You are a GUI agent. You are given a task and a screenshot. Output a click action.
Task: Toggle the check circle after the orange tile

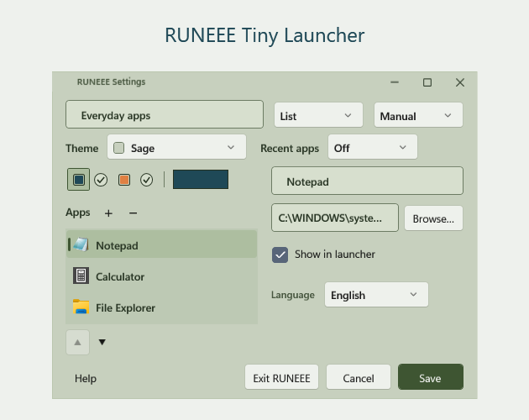[146, 180]
